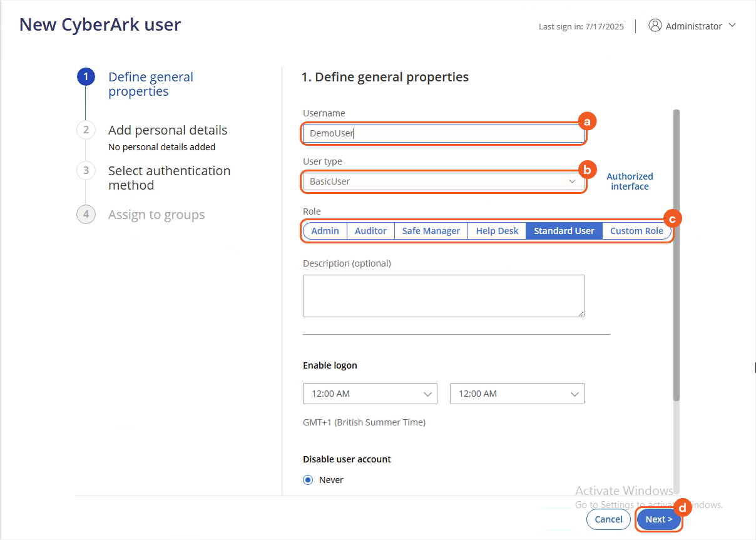
Task: Click inside the Username field
Action: tap(443, 133)
